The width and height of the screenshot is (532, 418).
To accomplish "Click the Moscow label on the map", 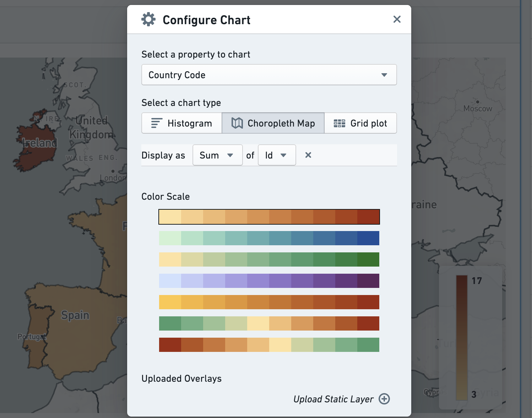I will [x=478, y=108].
